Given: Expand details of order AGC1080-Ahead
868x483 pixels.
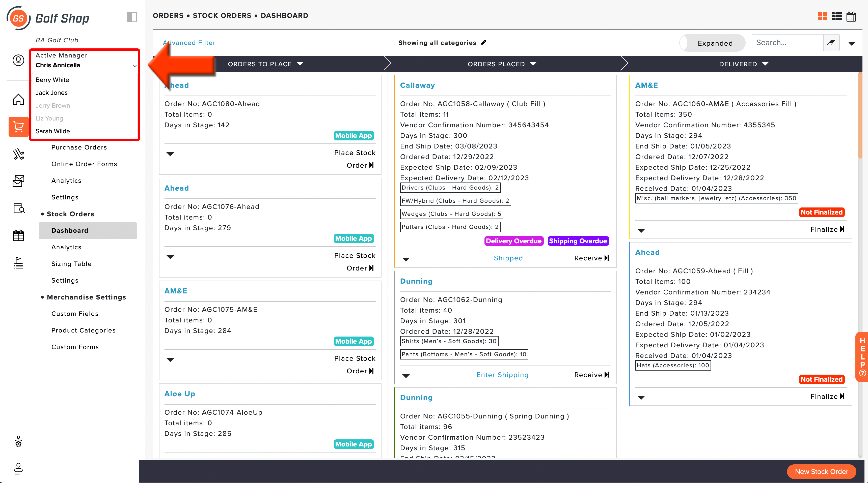Looking at the screenshot, I should coord(171,154).
